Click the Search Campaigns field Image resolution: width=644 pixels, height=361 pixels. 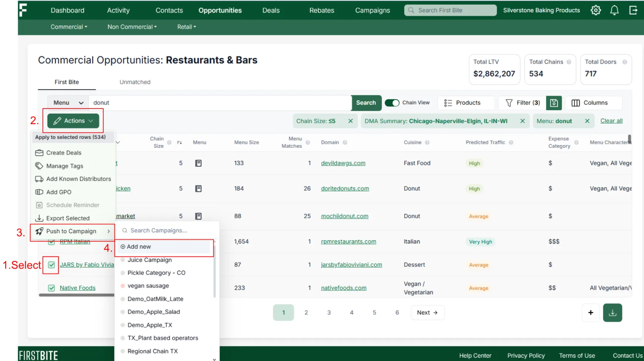tap(167, 231)
